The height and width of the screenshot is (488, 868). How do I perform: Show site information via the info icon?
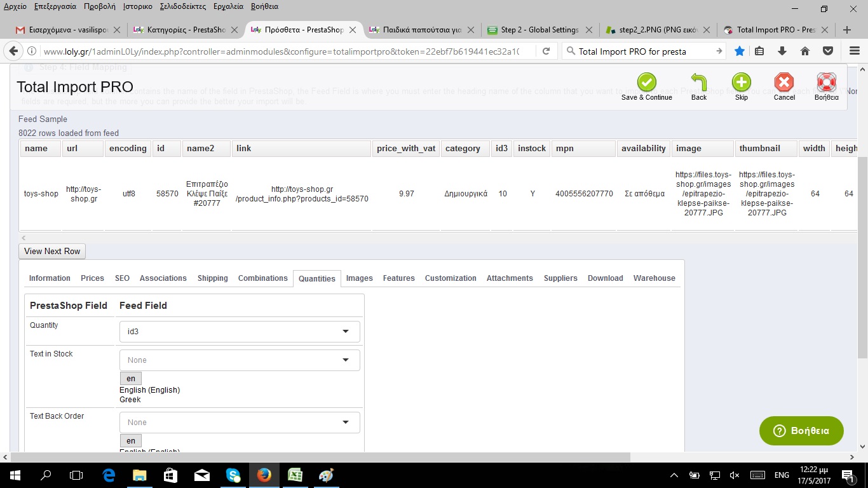(31, 51)
